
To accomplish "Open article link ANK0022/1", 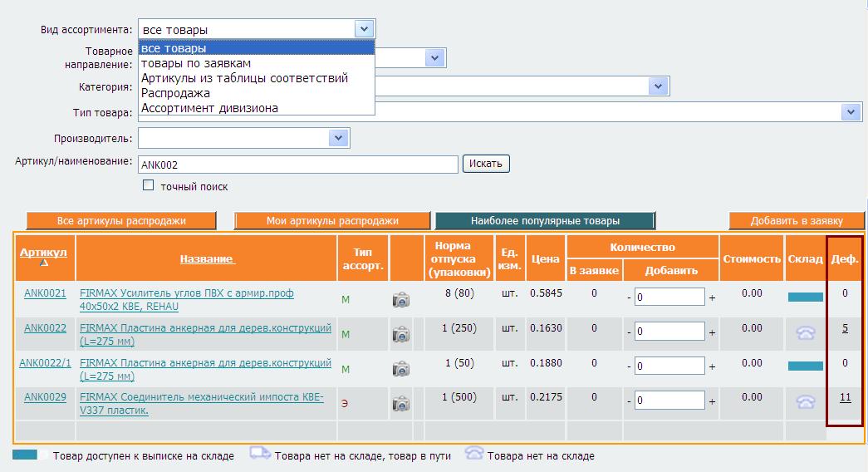I will click(x=45, y=363).
